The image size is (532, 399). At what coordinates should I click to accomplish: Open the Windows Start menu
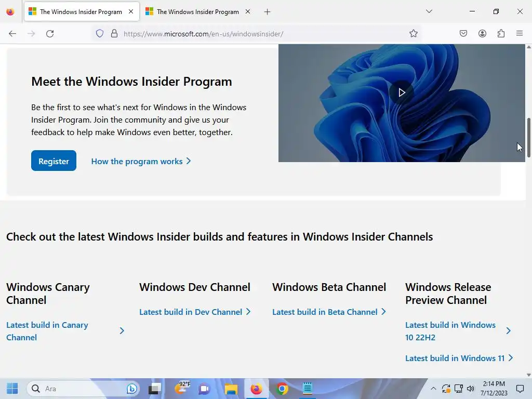[x=12, y=389]
